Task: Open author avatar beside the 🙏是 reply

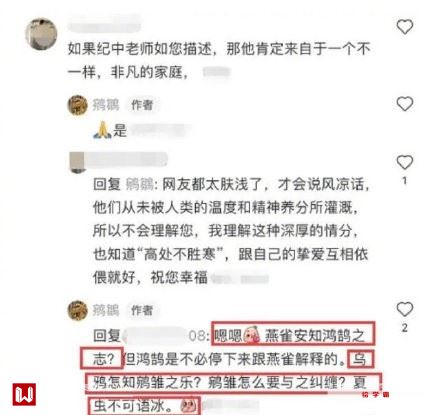Action: click(x=78, y=105)
